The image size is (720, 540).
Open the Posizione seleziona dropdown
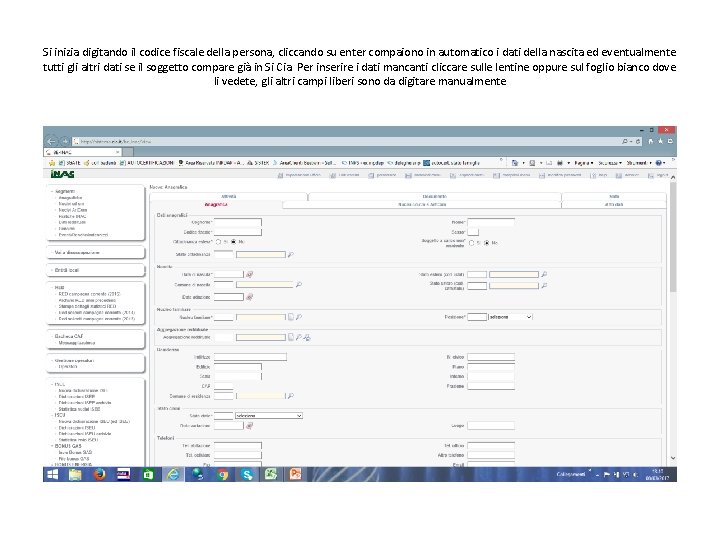coord(510,317)
